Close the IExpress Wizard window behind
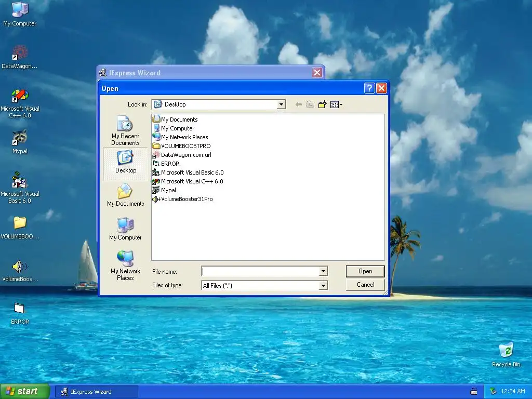Viewport: 532px width, 399px height. (317, 72)
